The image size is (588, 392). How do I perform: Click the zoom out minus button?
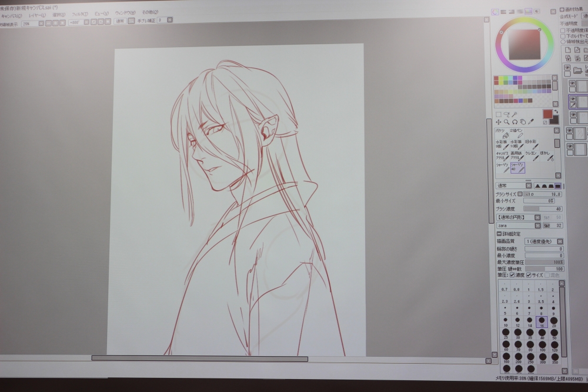(48, 24)
